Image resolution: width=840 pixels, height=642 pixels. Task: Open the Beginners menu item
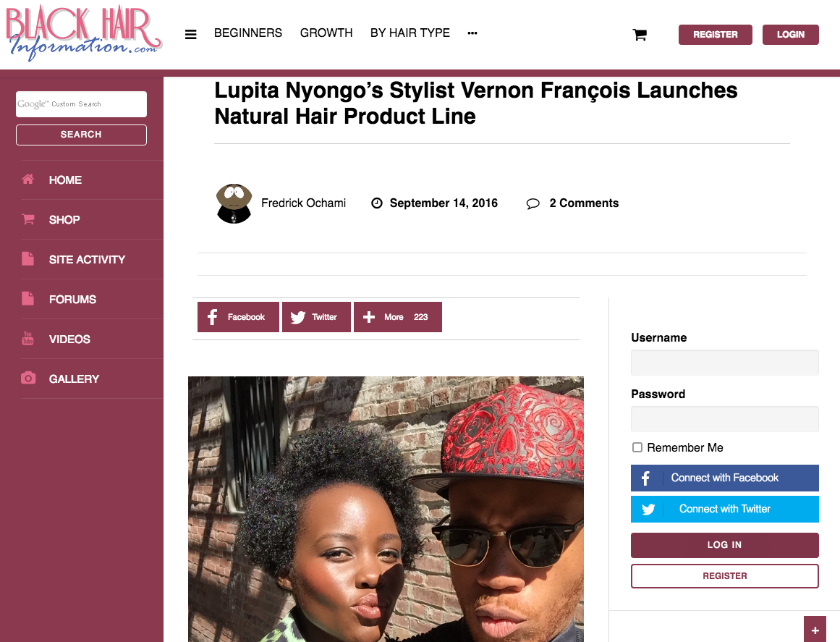click(248, 33)
